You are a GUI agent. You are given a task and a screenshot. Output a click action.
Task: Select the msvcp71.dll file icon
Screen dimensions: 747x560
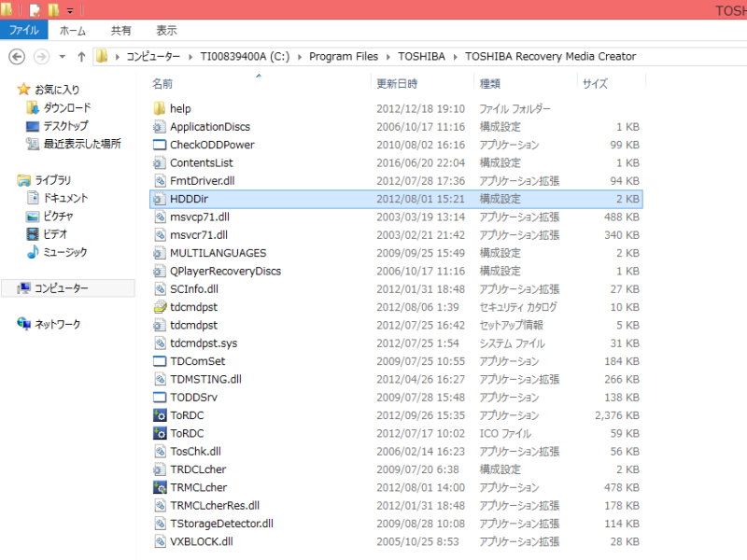click(160, 217)
